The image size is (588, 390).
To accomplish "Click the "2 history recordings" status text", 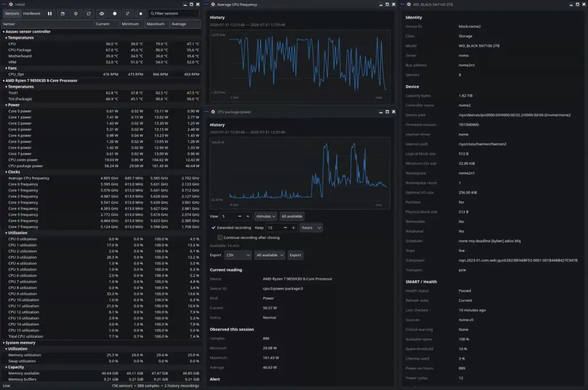I will [181, 385].
